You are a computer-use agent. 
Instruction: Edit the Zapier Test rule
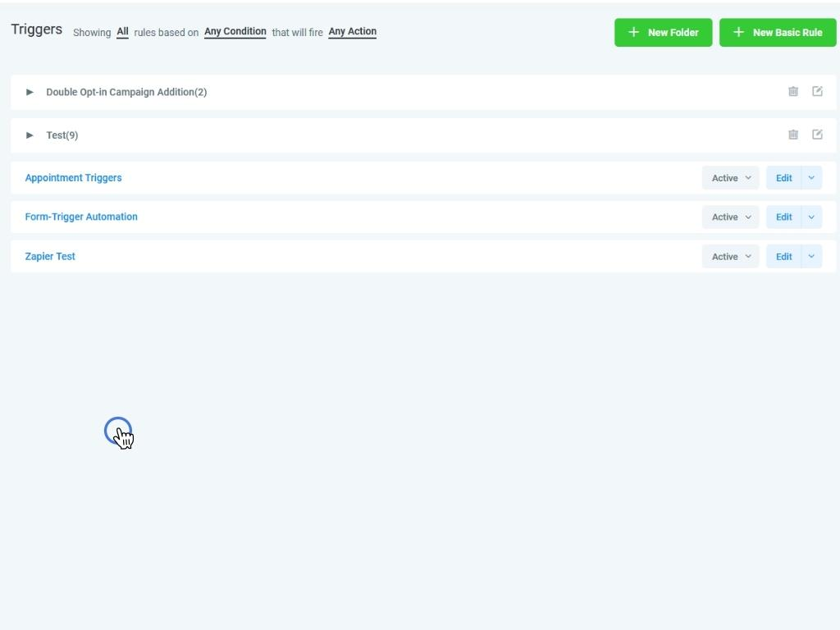(783, 257)
